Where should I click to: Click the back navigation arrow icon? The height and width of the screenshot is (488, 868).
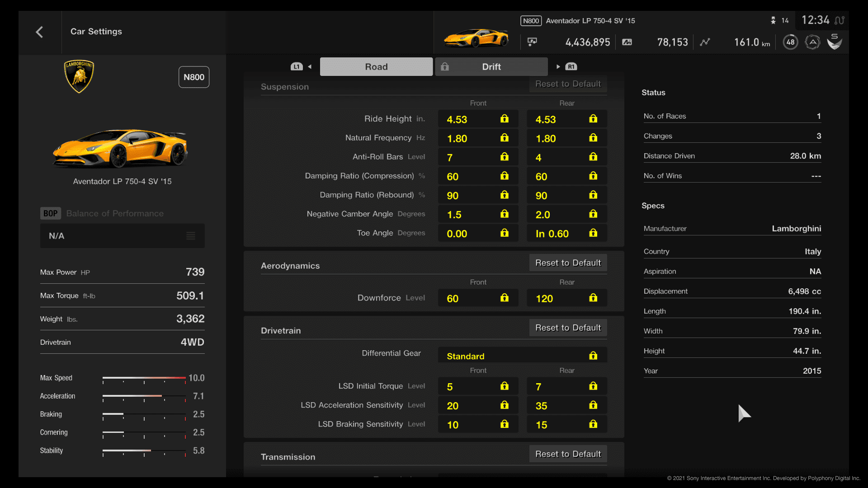[x=39, y=32]
